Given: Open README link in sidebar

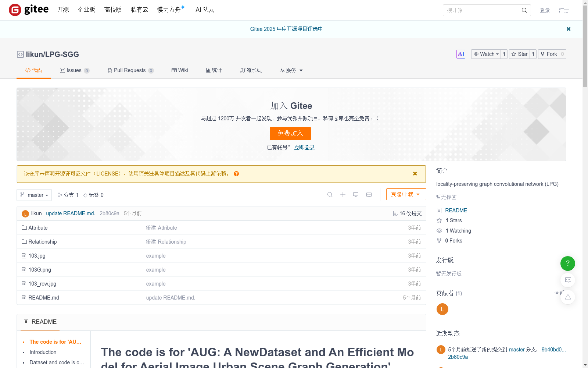Looking at the screenshot, I should (x=456, y=210).
